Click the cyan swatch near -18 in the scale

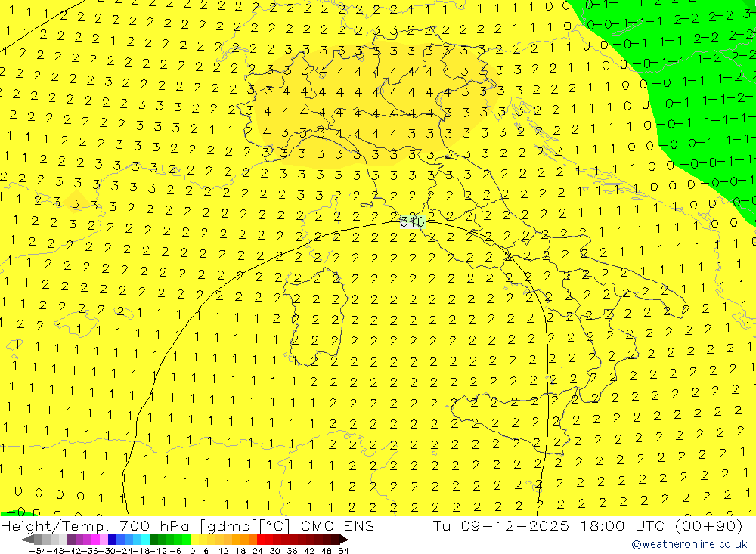click(145, 540)
